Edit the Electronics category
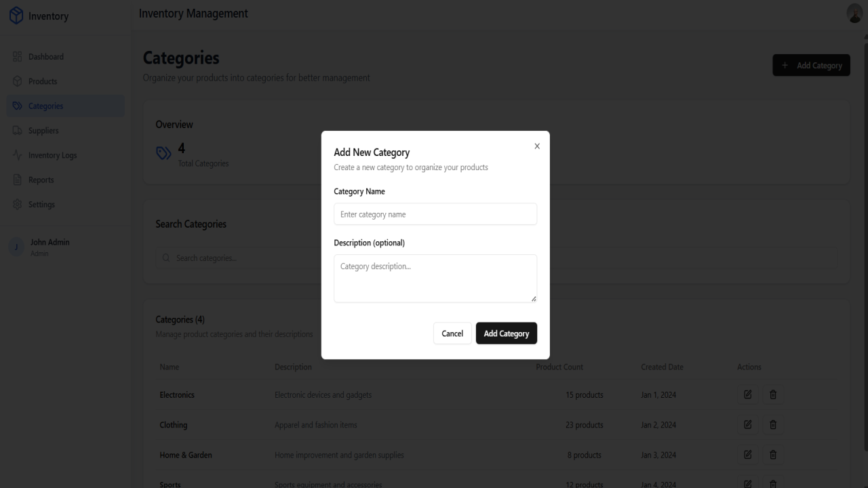Screen dimensions: 868x488 748,394
